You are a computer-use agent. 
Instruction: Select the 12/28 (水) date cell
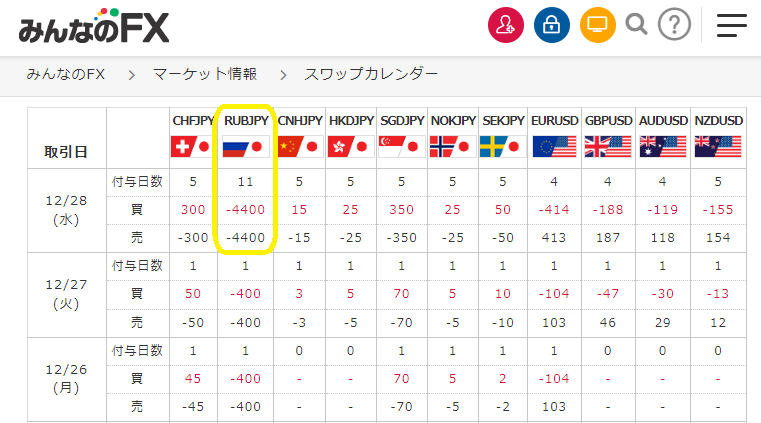click(66, 210)
